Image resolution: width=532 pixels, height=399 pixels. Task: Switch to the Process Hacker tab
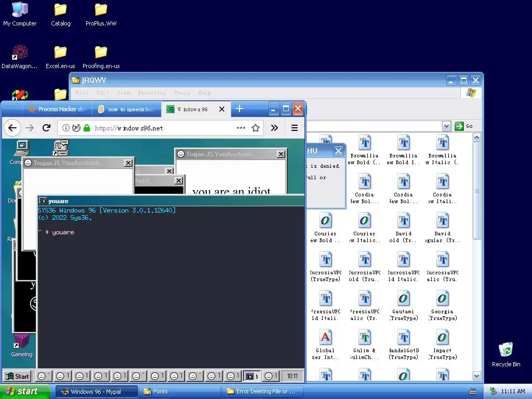[57, 109]
